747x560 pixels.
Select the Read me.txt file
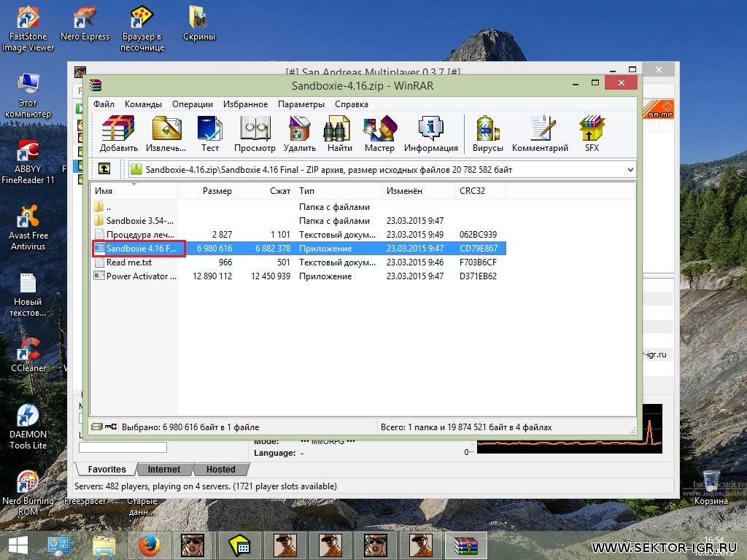298,262
